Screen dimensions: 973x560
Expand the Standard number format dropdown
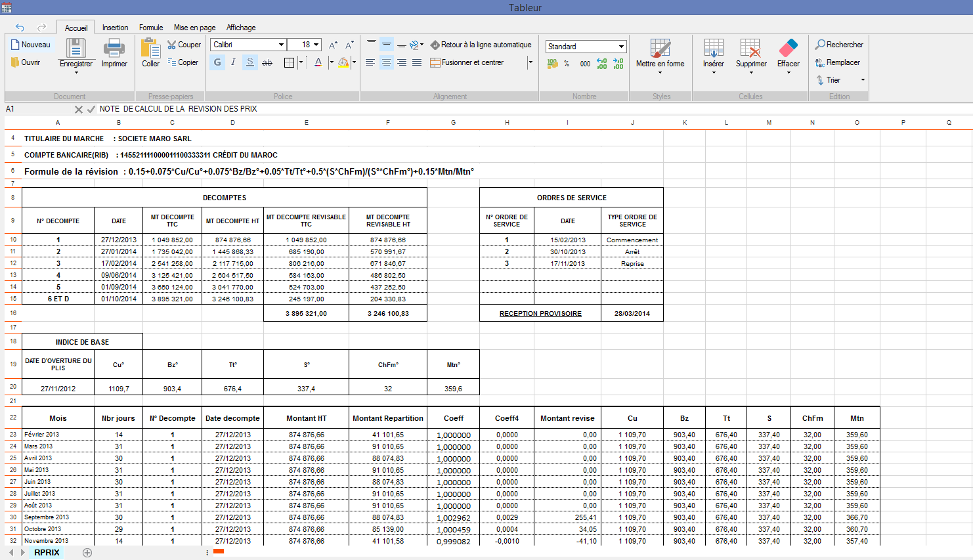click(x=621, y=47)
